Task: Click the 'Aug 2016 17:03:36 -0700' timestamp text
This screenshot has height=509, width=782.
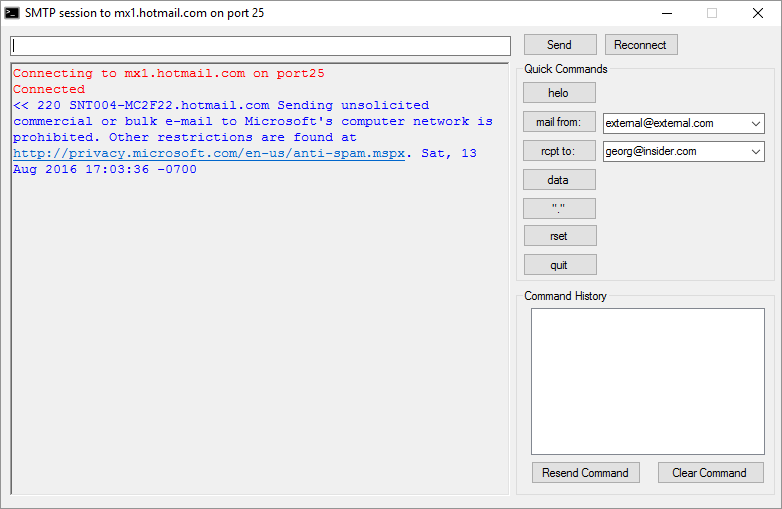Action: pos(105,169)
